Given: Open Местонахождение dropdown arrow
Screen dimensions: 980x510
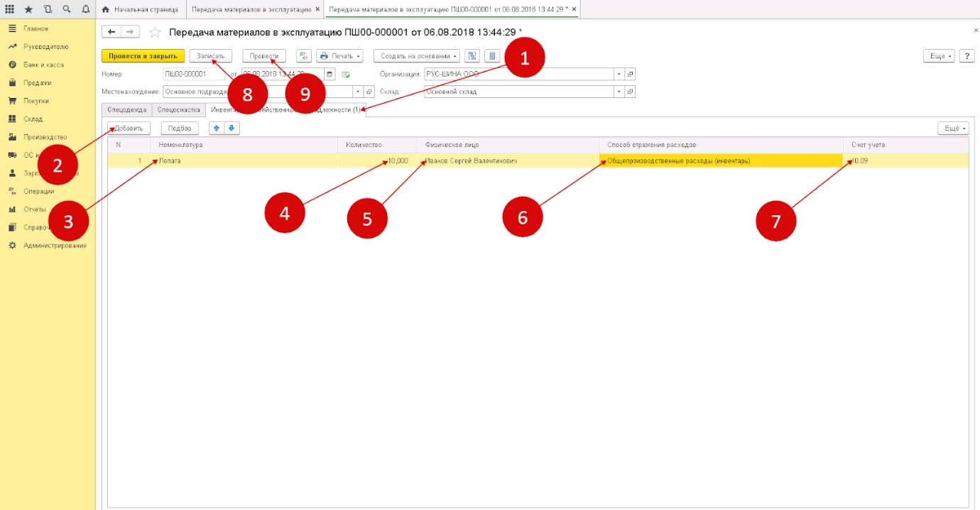Looking at the screenshot, I should click(358, 92).
